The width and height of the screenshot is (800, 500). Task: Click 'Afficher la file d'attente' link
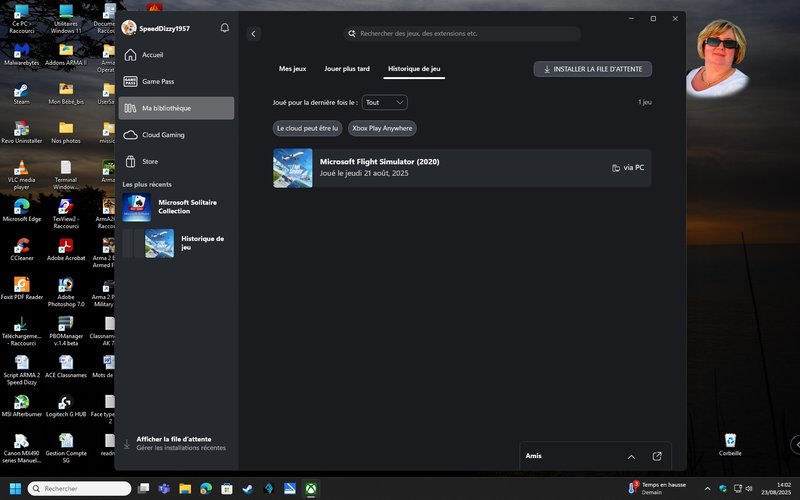pyautogui.click(x=173, y=439)
